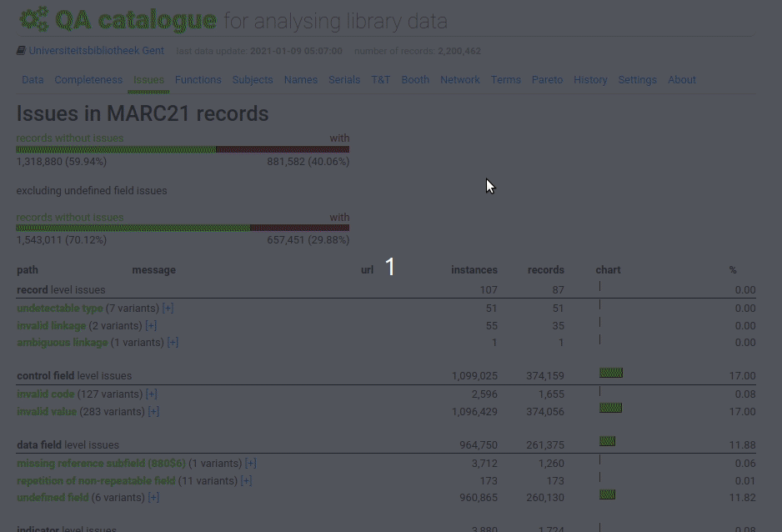Click 'repetition of non-repeatable field' label

(x=96, y=480)
